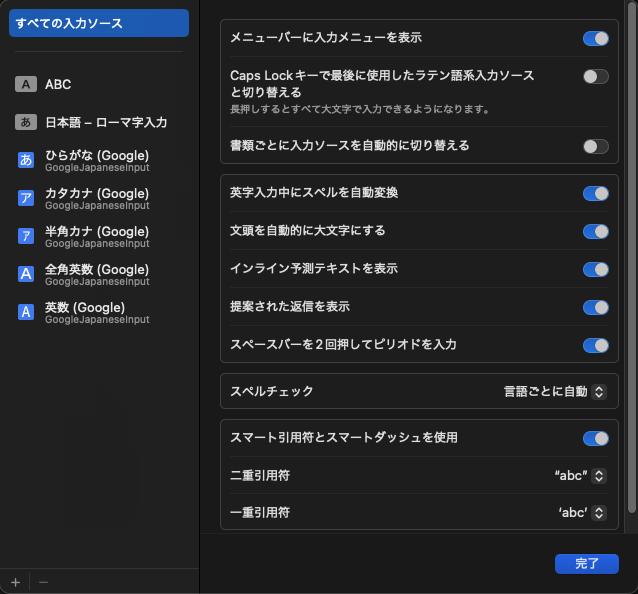Expand the 一重引用符 style dropdown

[x=582, y=513]
